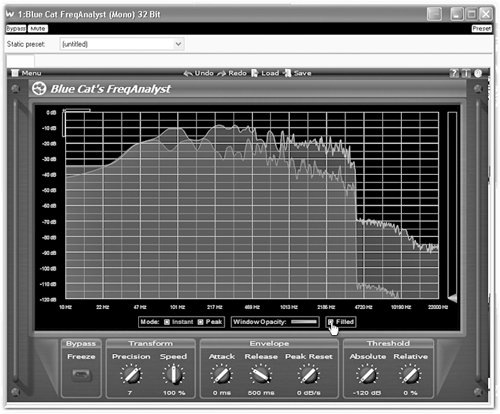Image resolution: width=500 pixels, height=414 pixels.
Task: Click the Blue Cat logo icon
Action: (39, 89)
